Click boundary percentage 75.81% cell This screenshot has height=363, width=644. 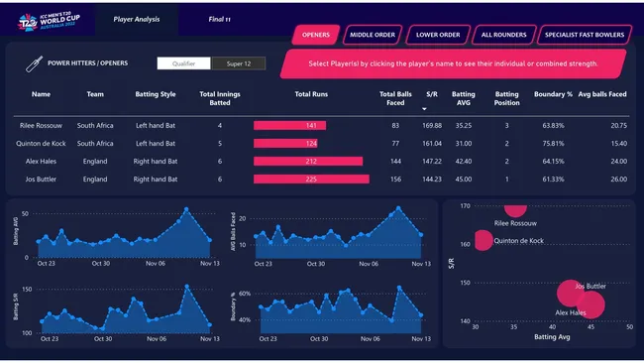[553, 144]
